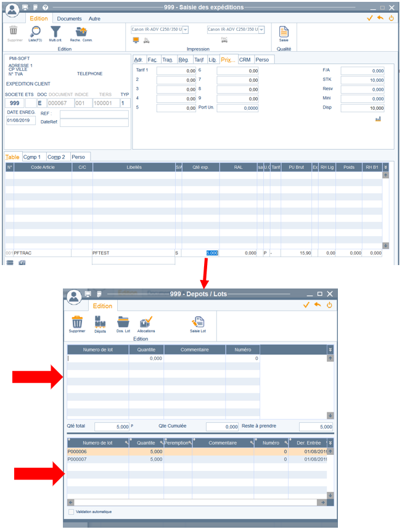Click user avatar in expéditions title bar
The height and width of the screenshot is (532, 402).
[12, 10]
